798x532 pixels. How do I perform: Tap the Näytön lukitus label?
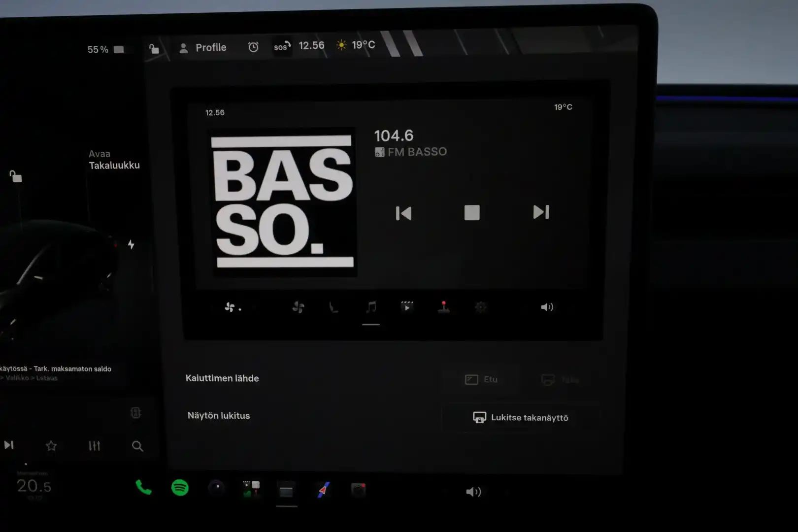pyautogui.click(x=219, y=416)
